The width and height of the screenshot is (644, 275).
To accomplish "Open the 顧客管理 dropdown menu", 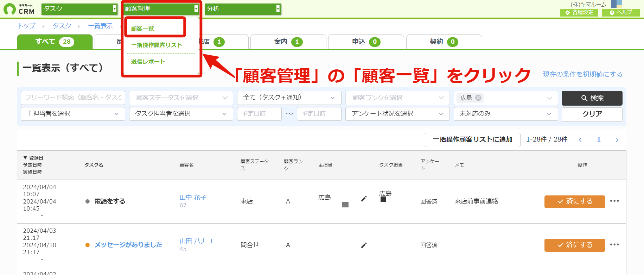I will coord(161,9).
